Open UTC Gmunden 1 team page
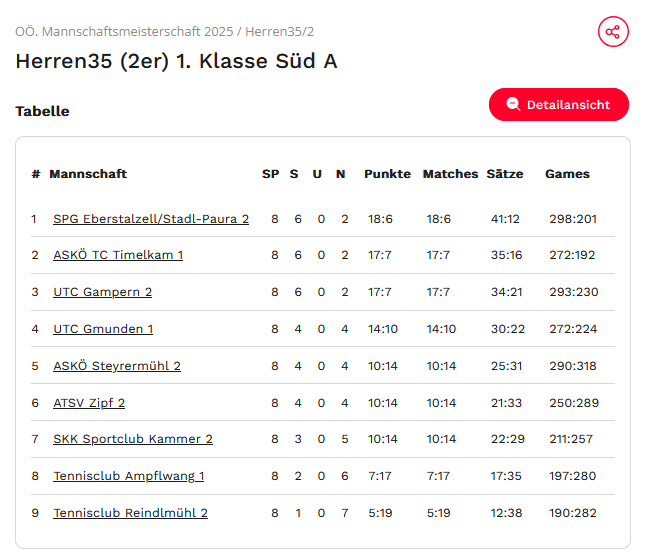 [103, 329]
